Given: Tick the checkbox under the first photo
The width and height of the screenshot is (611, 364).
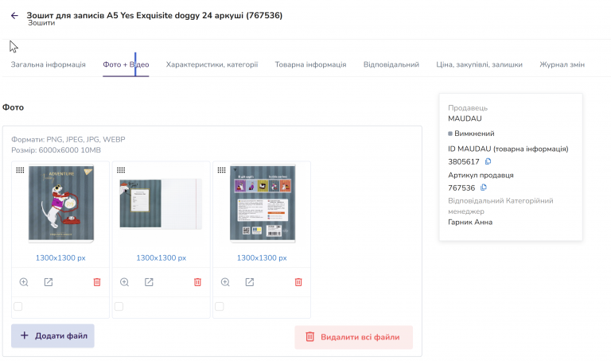Looking at the screenshot, I should click(x=18, y=307).
